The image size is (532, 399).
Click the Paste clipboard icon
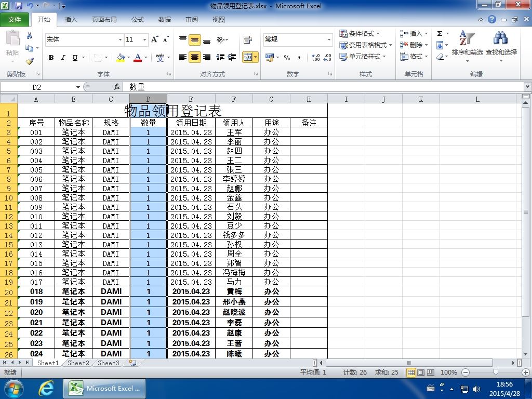13,38
